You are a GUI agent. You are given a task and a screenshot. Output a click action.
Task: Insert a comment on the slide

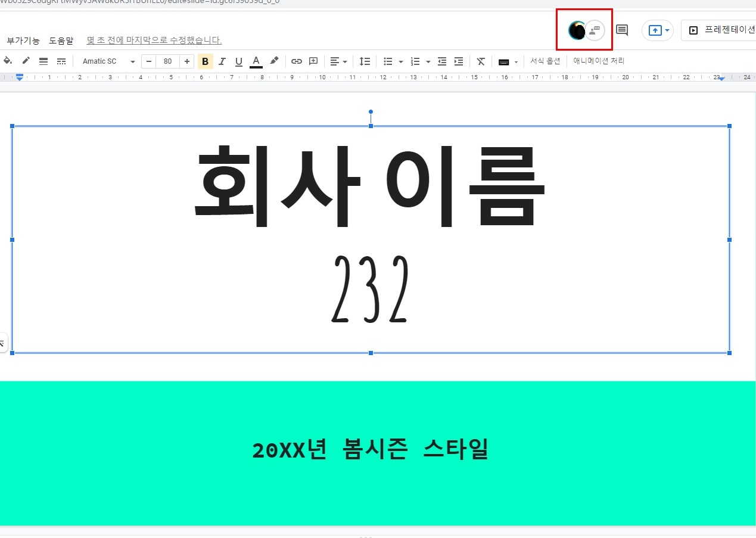click(621, 30)
